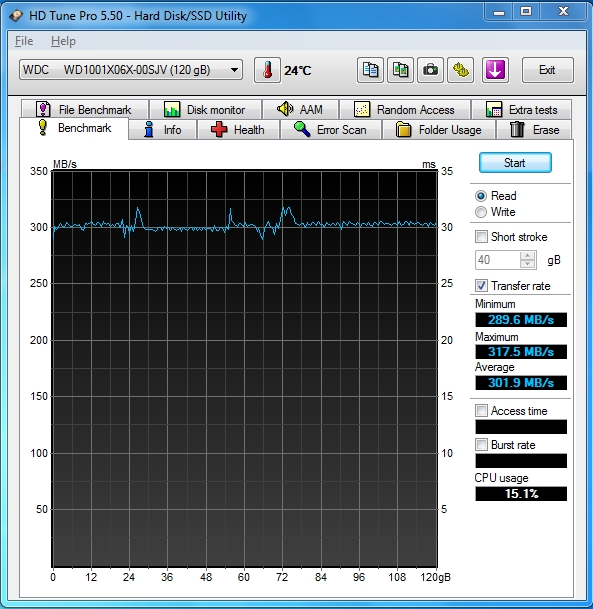The width and height of the screenshot is (593, 609).
Task: Copy screenshot to clipboard icon
Action: [x=400, y=70]
